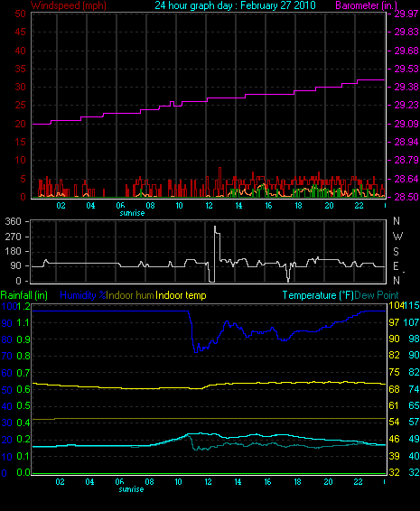Image resolution: width=420 pixels, height=511 pixels.
Task: Click the 29.97 barometer axis value
Action: (406, 14)
